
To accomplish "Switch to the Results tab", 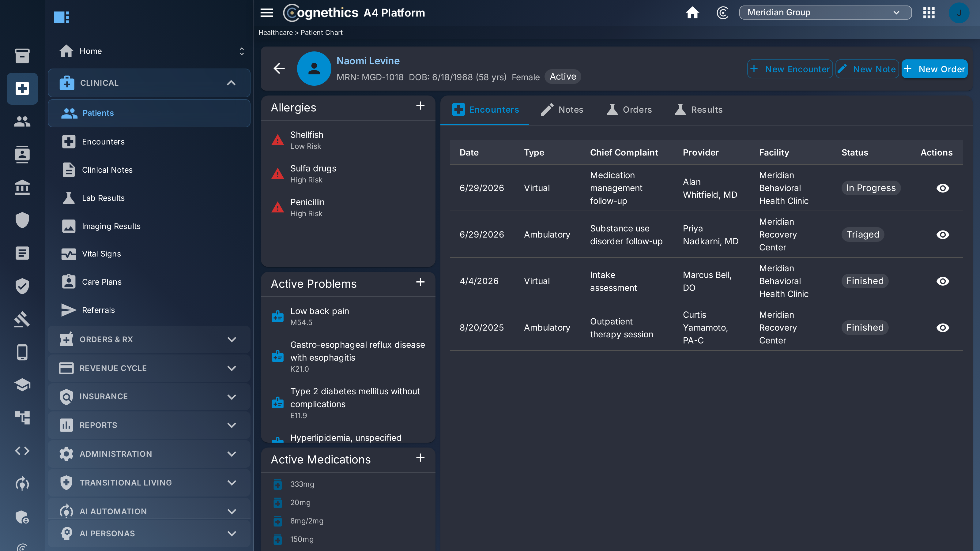I will tap(699, 110).
